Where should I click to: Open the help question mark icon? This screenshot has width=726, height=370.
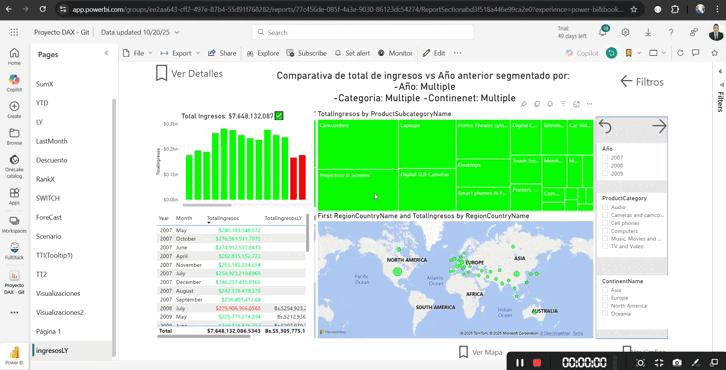671,32
